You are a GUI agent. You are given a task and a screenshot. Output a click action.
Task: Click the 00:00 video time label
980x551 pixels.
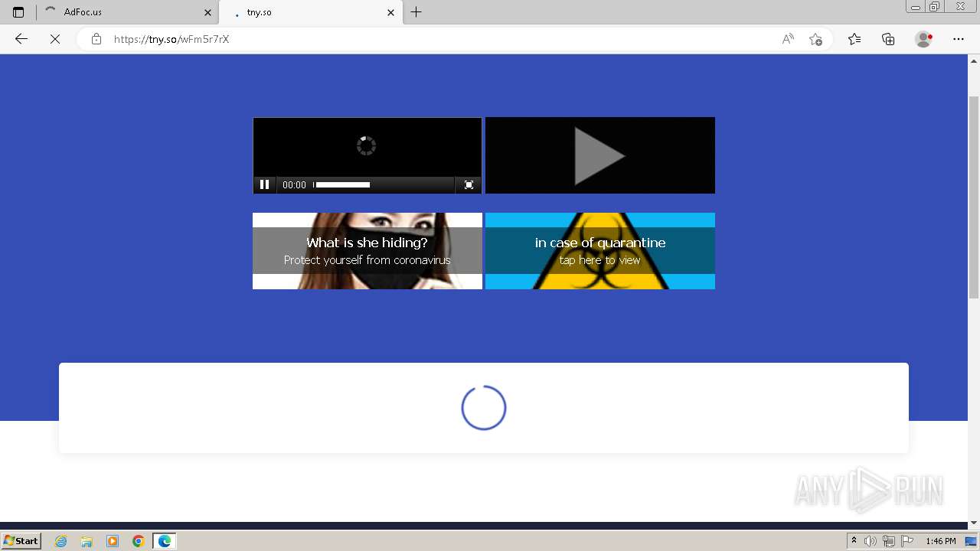pyautogui.click(x=294, y=184)
